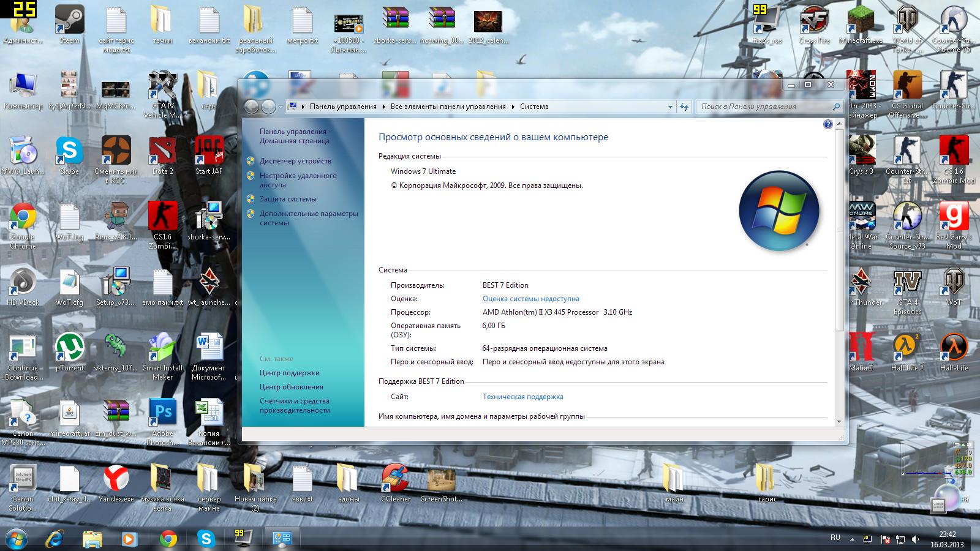This screenshot has height=551, width=980.
Task: Refresh the Control Panel address bar
Action: pyautogui.click(x=684, y=107)
